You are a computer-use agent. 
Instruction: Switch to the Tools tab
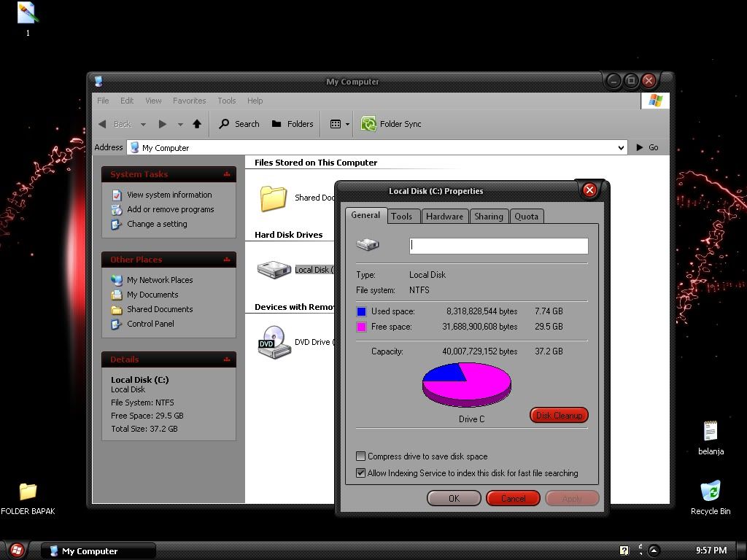pyautogui.click(x=403, y=216)
